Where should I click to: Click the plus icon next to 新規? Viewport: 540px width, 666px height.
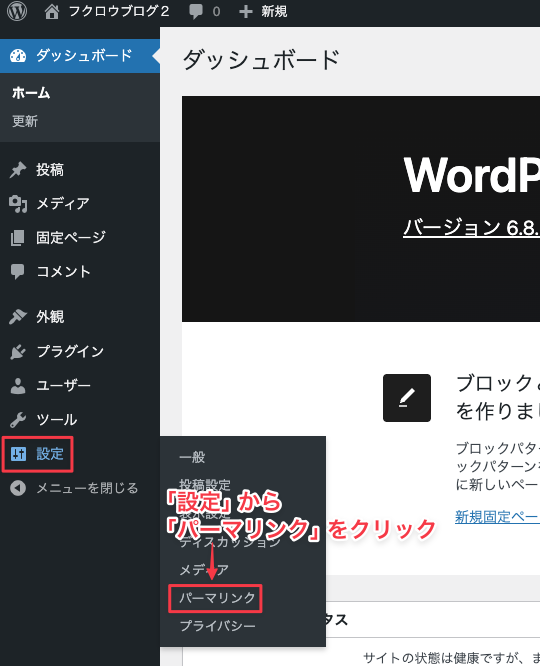click(x=246, y=11)
